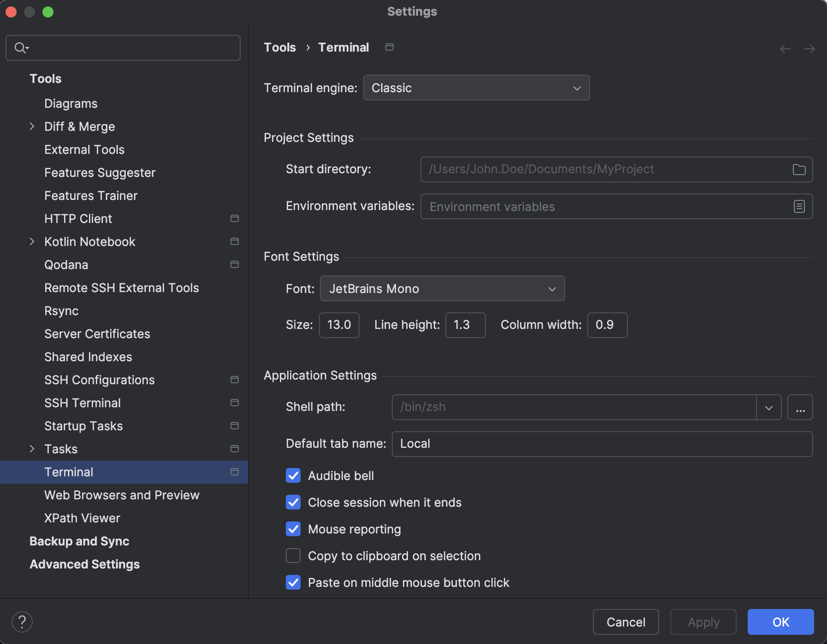Click the font Size input field

pyautogui.click(x=339, y=325)
